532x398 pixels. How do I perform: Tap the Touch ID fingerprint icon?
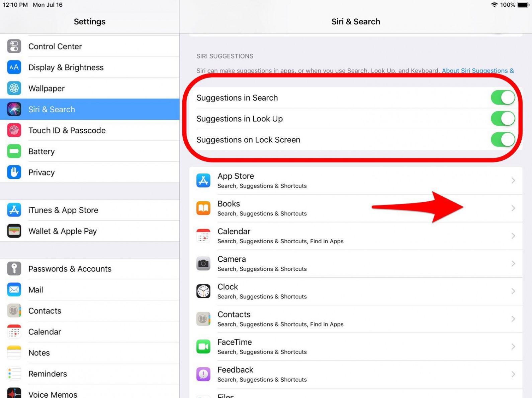[14, 130]
